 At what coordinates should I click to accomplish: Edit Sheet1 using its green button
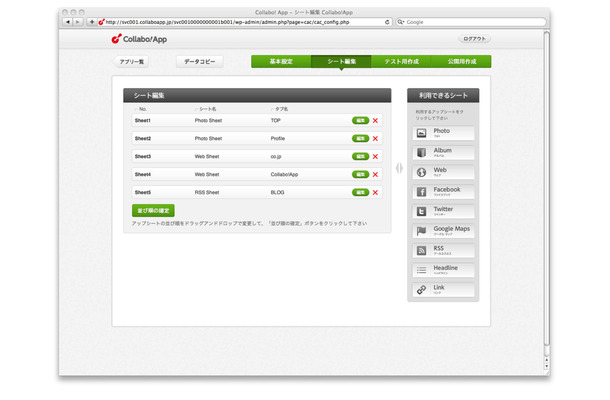point(361,121)
